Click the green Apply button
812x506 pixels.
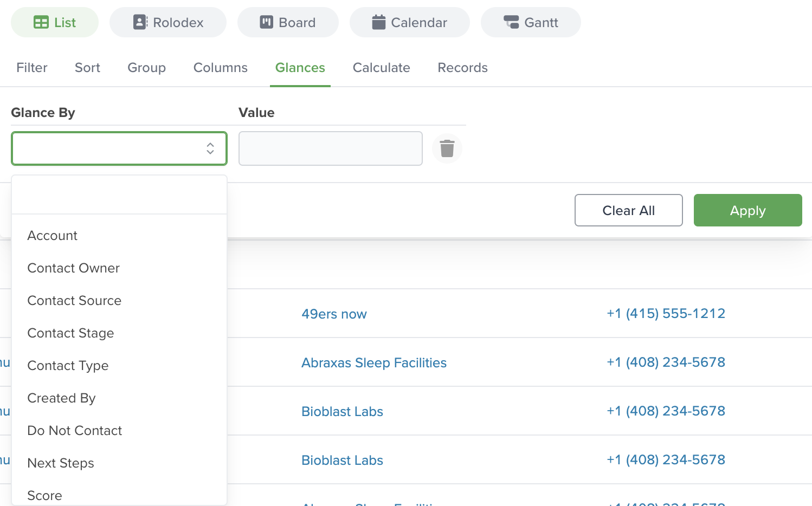coord(748,210)
